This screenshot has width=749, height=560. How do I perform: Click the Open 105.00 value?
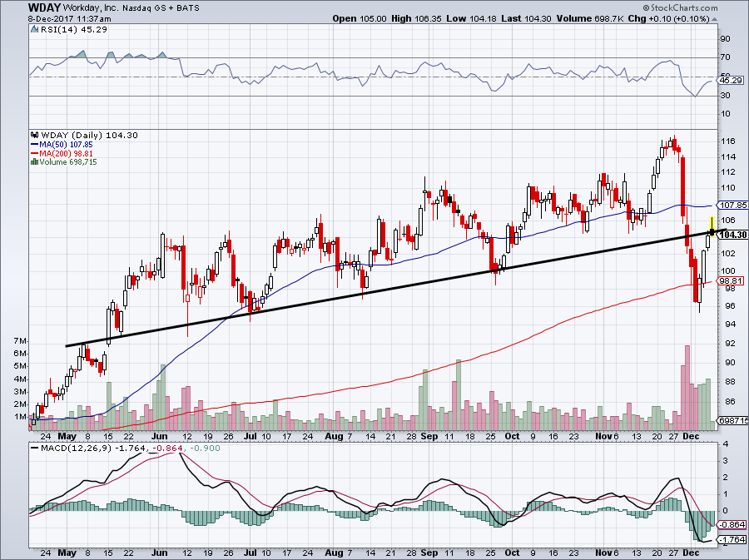coord(360,18)
